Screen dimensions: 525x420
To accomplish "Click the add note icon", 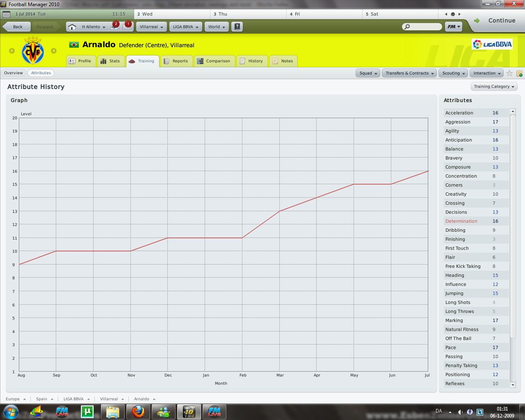I will point(519,73).
